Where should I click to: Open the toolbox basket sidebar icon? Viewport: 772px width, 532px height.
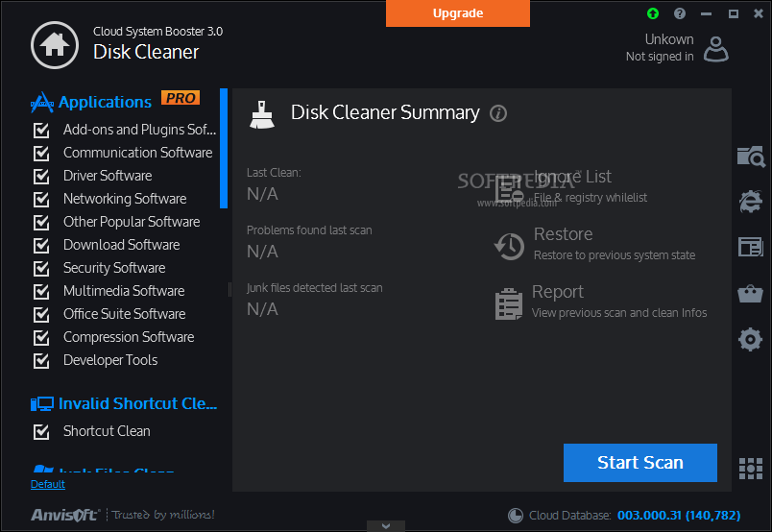click(x=750, y=294)
